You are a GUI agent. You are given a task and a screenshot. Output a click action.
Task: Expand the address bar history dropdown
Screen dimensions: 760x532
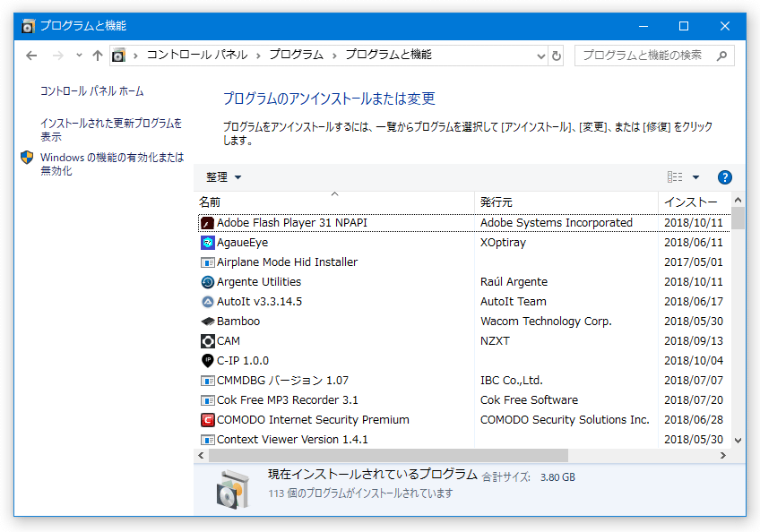(541, 56)
